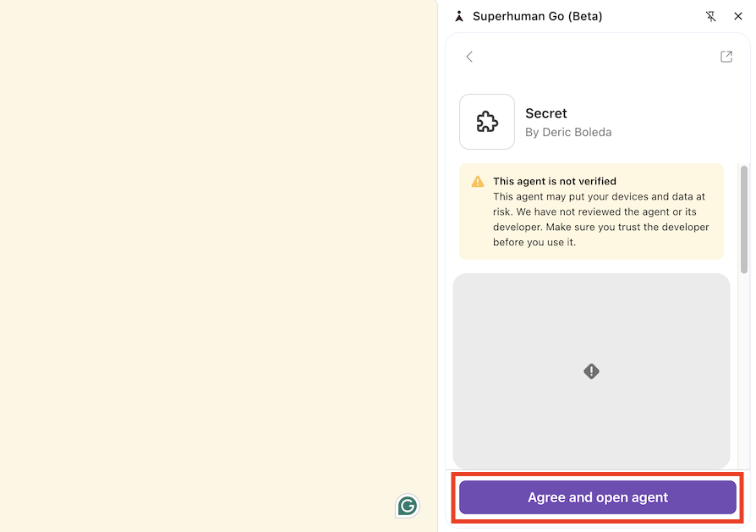Image resolution: width=756 pixels, height=532 pixels.
Task: Collapse the agent details with the back arrow
Action: click(469, 57)
